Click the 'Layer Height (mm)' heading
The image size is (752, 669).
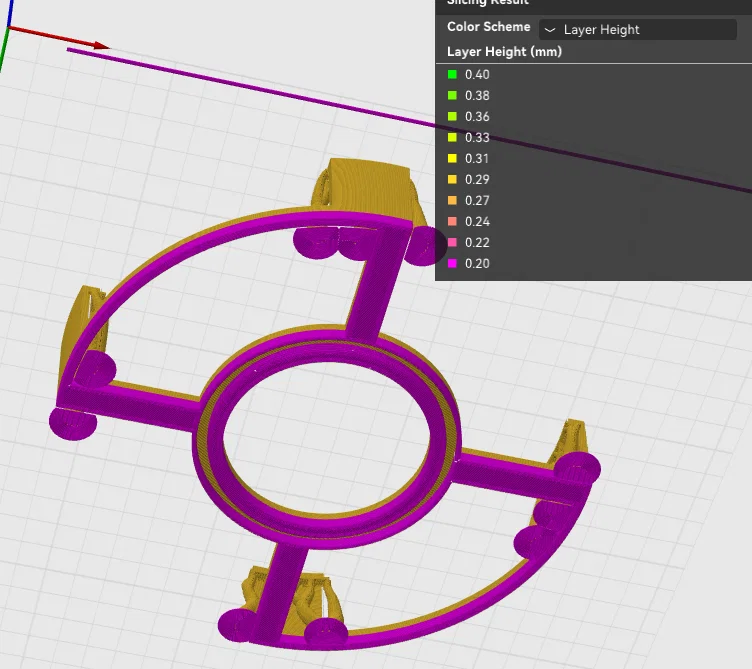click(504, 52)
